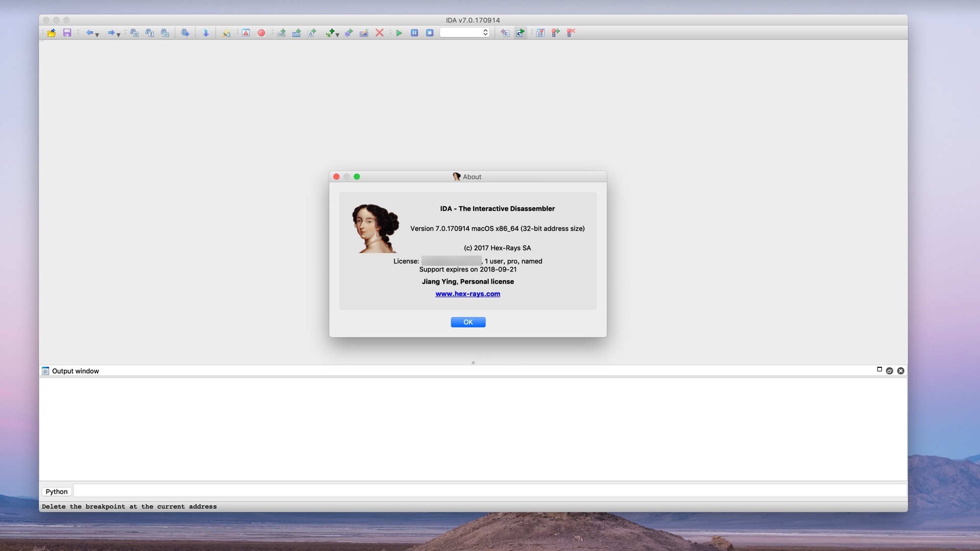
Task: Click the delete breakpoint icon
Action: coord(571,33)
